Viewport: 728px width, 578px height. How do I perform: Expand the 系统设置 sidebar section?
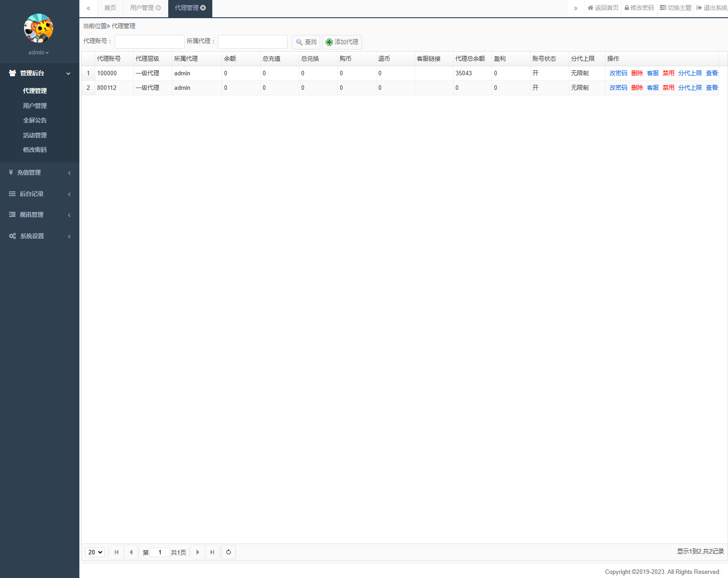pos(39,236)
